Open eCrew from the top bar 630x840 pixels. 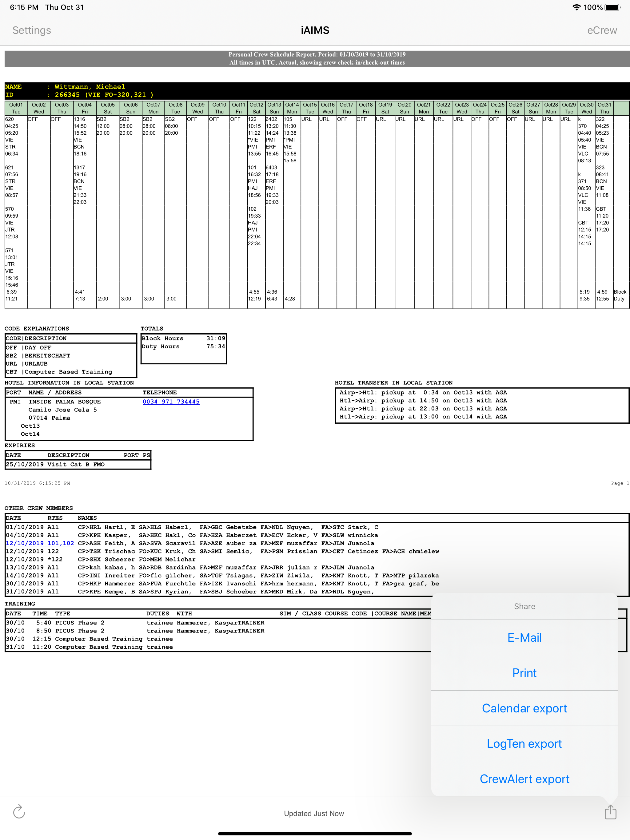tap(602, 30)
